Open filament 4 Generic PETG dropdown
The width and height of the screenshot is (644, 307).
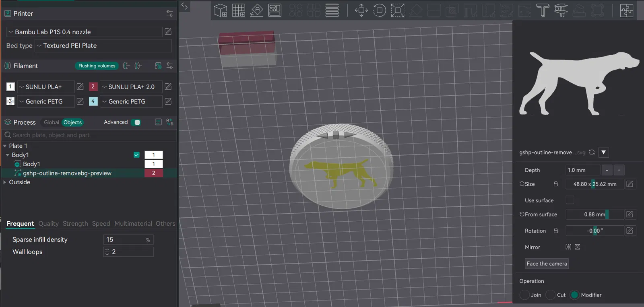click(x=131, y=101)
